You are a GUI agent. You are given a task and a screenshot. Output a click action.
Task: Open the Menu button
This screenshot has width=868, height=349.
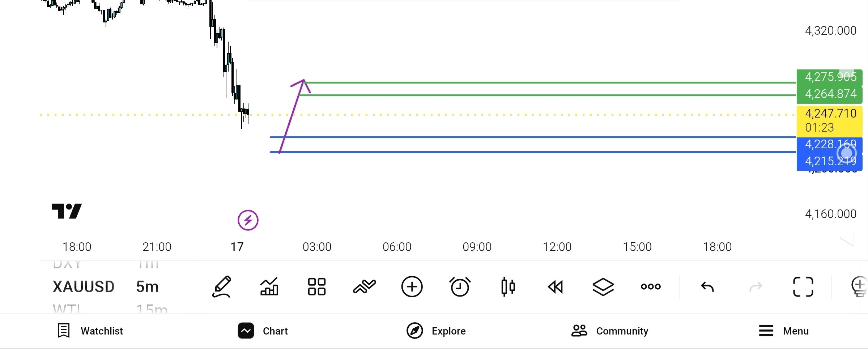tap(784, 331)
